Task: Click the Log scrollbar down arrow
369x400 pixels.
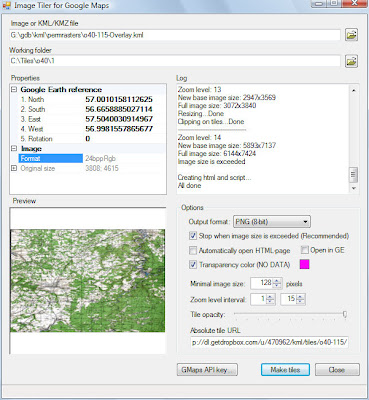Action: click(x=354, y=188)
